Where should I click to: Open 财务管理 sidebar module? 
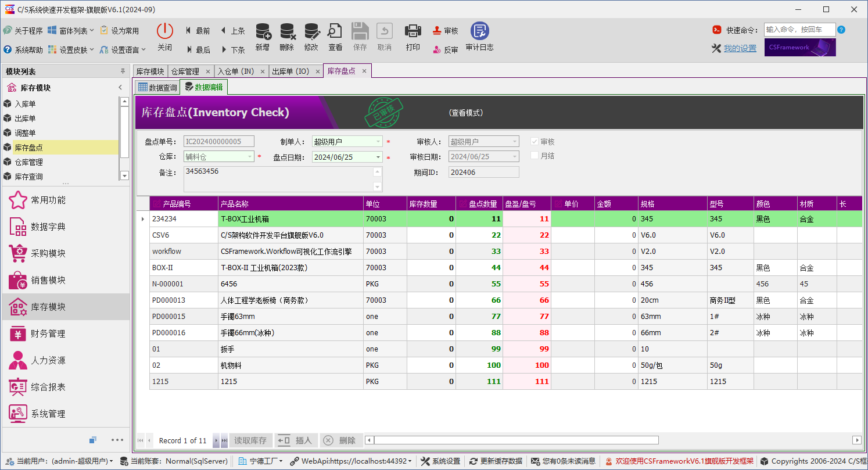click(x=66, y=333)
